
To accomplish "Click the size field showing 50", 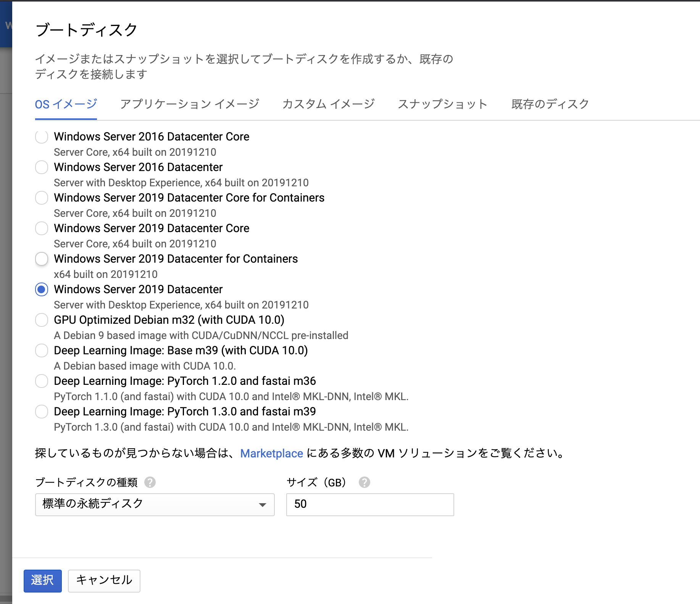I will (x=370, y=504).
